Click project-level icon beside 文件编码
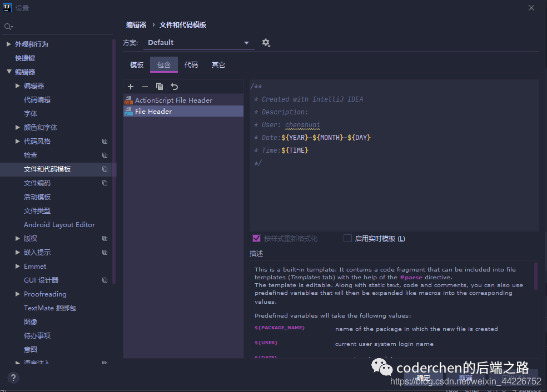The width and height of the screenshot is (547, 392). 105,183
